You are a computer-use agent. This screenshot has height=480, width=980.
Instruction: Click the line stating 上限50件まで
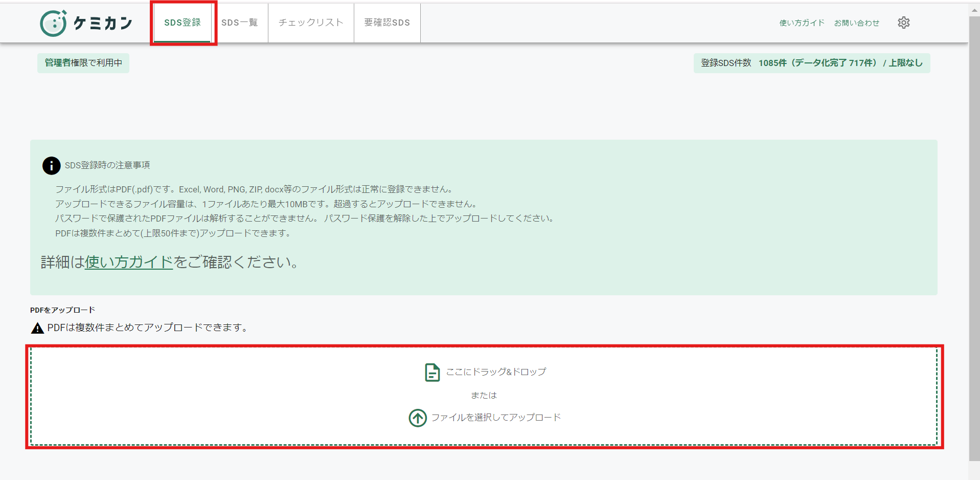point(174,233)
